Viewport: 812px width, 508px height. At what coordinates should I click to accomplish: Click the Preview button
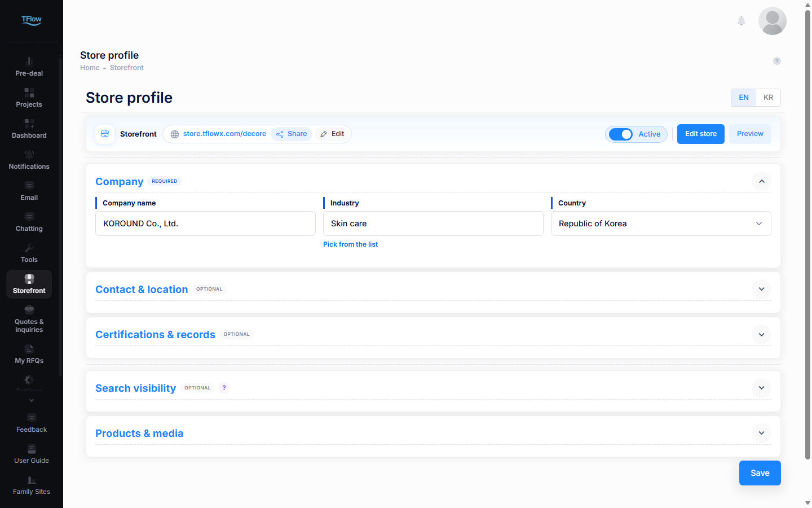[750, 134]
